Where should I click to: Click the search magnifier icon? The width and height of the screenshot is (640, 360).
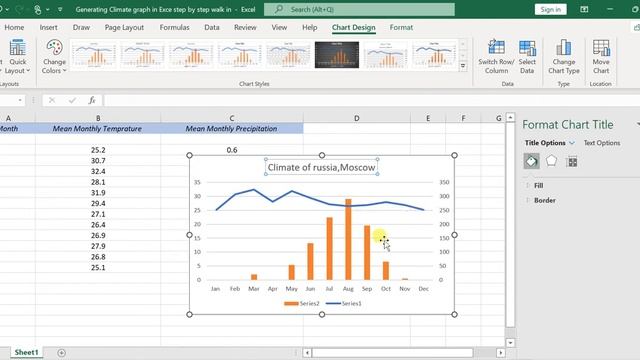pos(279,9)
